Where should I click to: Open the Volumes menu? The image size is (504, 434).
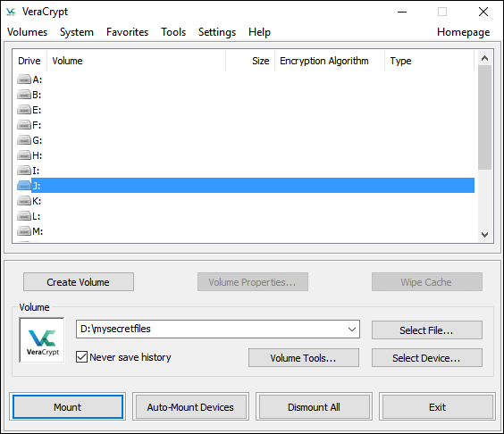[x=28, y=32]
